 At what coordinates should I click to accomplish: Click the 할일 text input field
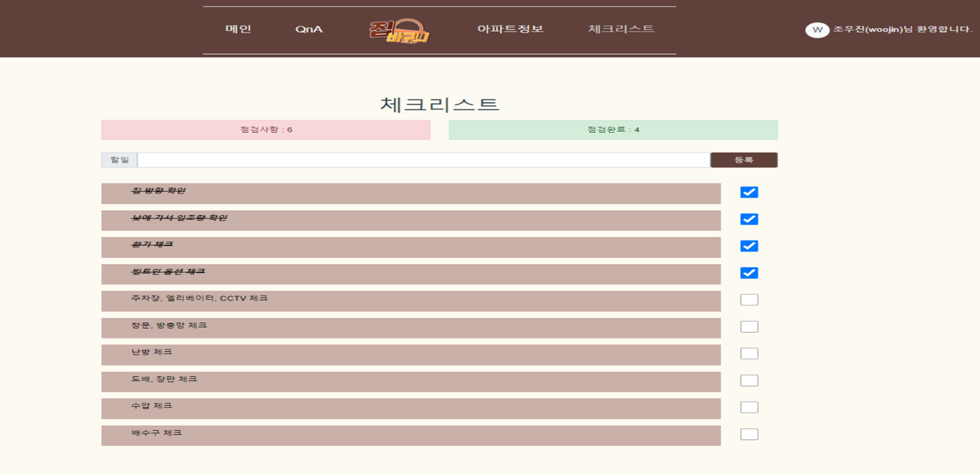[423, 160]
